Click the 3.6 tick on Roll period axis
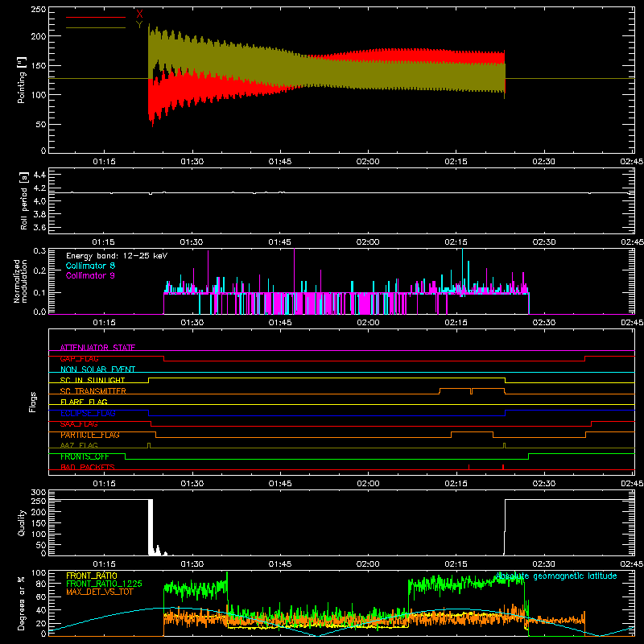644x644 pixels. click(x=39, y=227)
